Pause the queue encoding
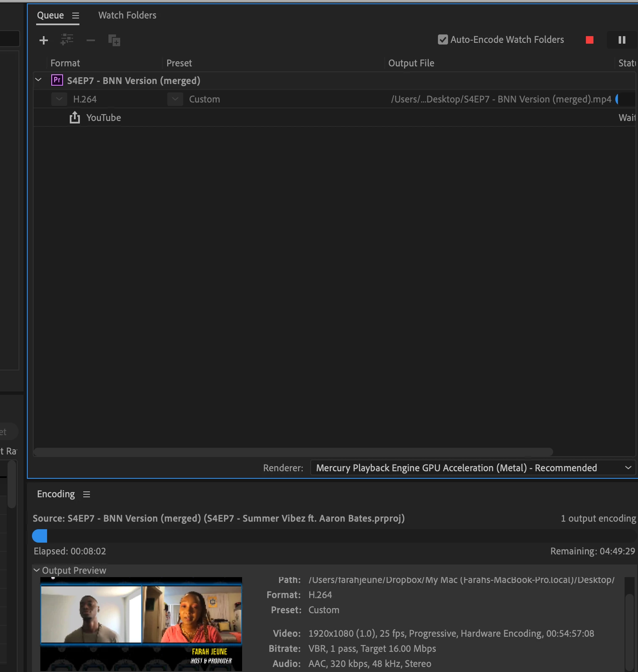Viewport: 638px width, 672px height. click(x=622, y=40)
